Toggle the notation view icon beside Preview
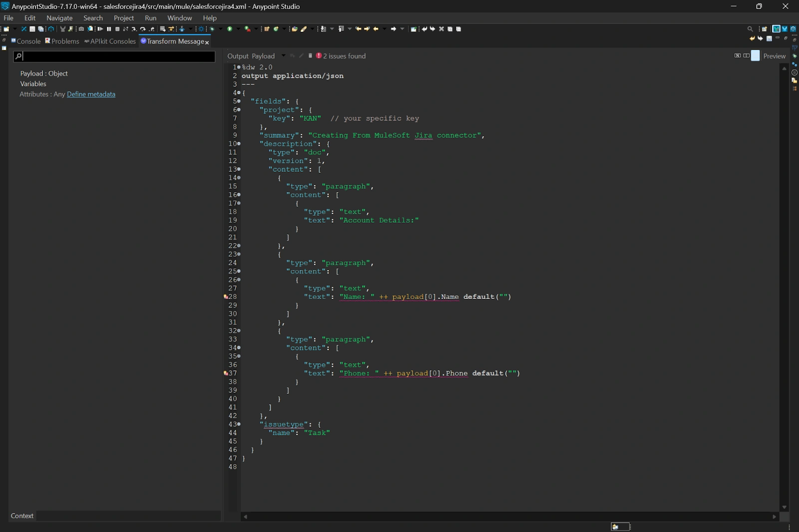Image resolution: width=799 pixels, height=532 pixels. click(738, 56)
